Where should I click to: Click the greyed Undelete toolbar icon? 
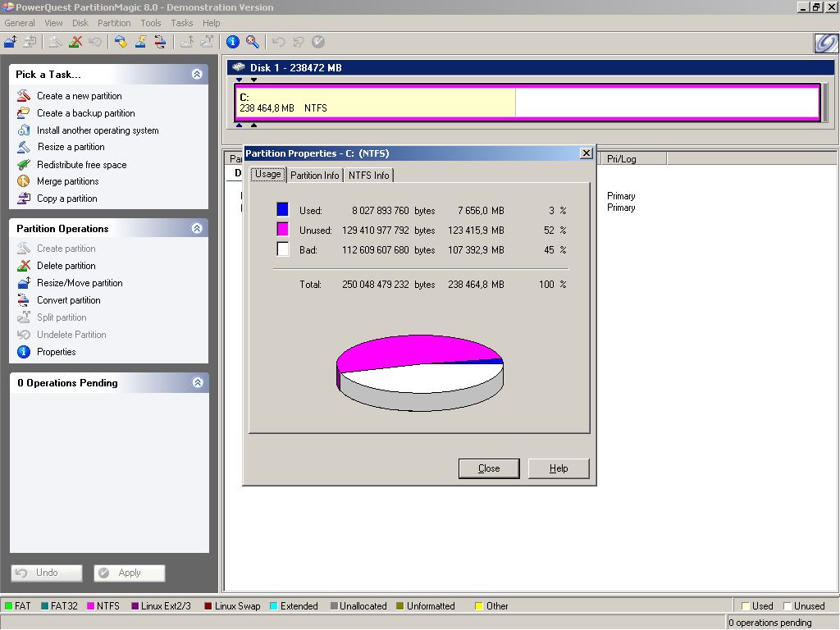(95, 42)
